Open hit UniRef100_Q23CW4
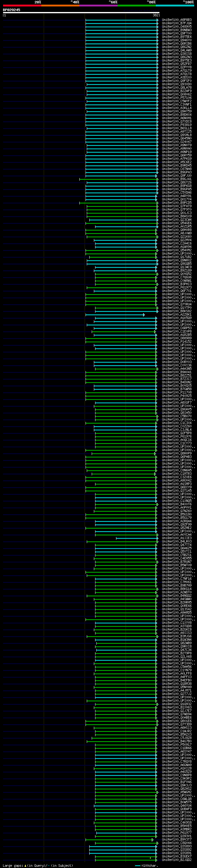Viewport: 197px width, 868px height. (177, 220)
